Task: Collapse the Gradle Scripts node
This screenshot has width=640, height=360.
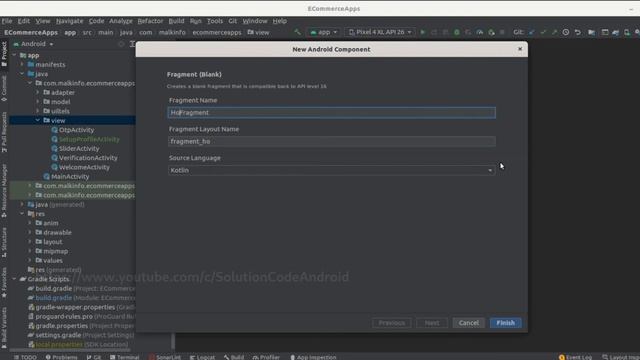Action: [15, 279]
